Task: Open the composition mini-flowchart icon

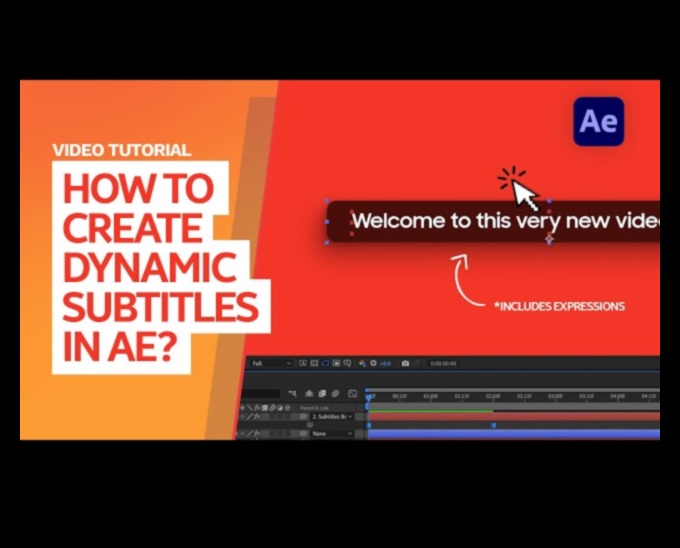Action: point(292,394)
